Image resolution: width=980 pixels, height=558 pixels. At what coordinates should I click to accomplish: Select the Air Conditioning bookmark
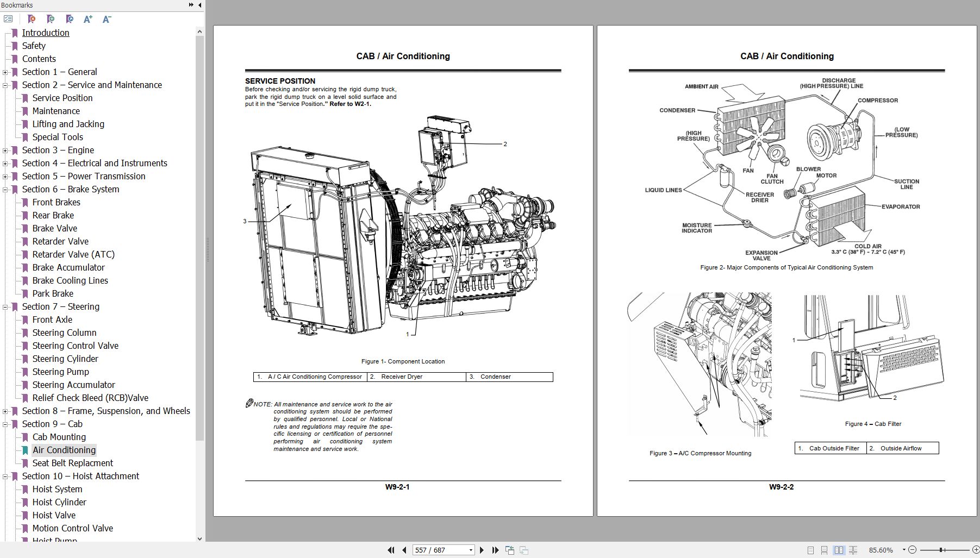click(x=64, y=450)
